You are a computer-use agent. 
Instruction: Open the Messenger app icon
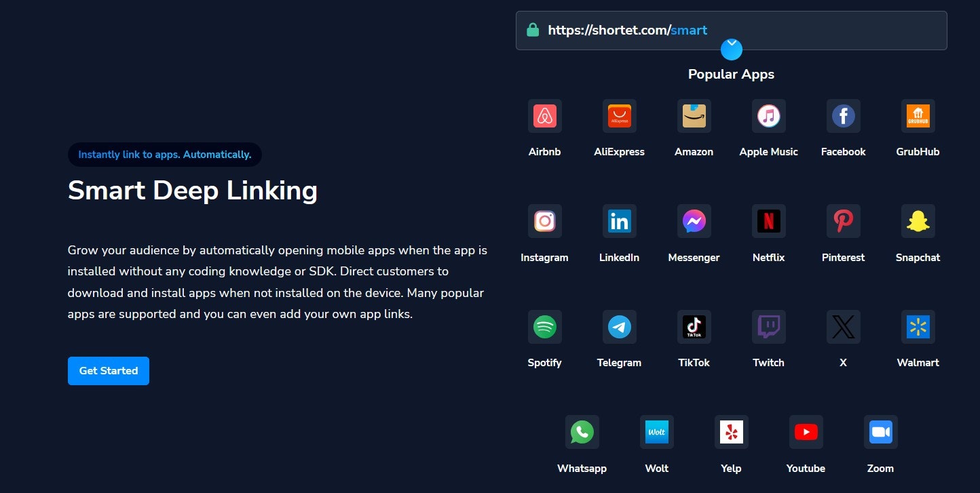point(694,221)
